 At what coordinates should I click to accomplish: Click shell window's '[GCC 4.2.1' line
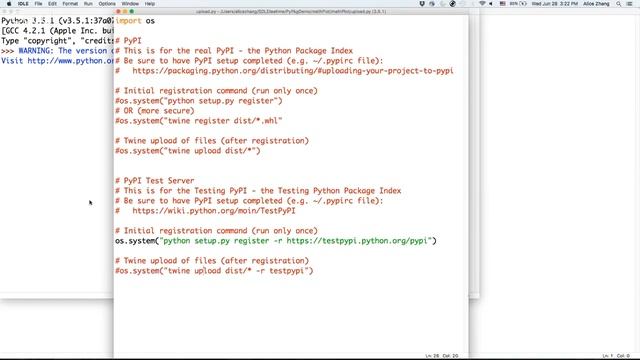[57, 31]
